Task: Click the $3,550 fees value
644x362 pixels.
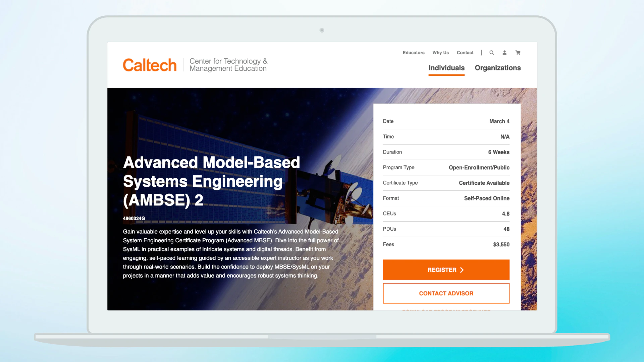Action: pyautogui.click(x=501, y=245)
